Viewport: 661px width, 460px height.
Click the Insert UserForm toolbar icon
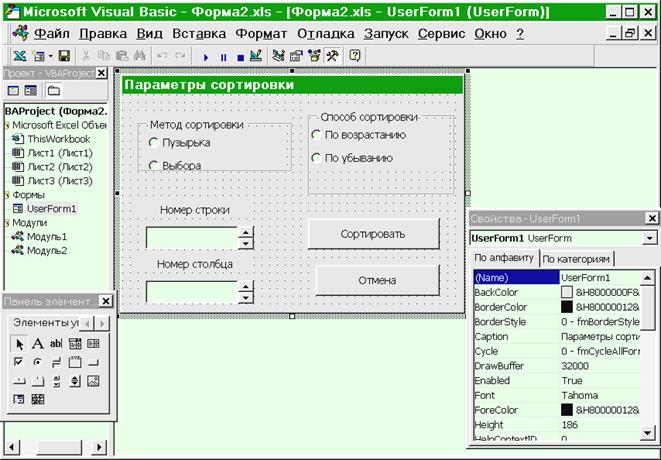coord(39,56)
